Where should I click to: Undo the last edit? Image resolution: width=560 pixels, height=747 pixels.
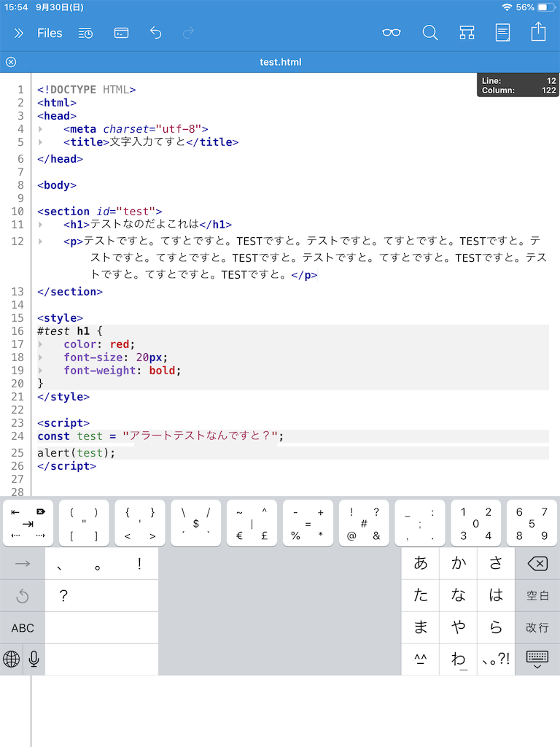click(x=156, y=33)
